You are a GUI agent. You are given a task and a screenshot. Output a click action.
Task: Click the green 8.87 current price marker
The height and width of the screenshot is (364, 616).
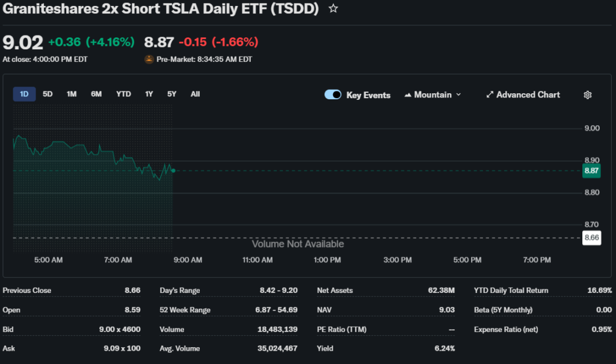coord(591,171)
